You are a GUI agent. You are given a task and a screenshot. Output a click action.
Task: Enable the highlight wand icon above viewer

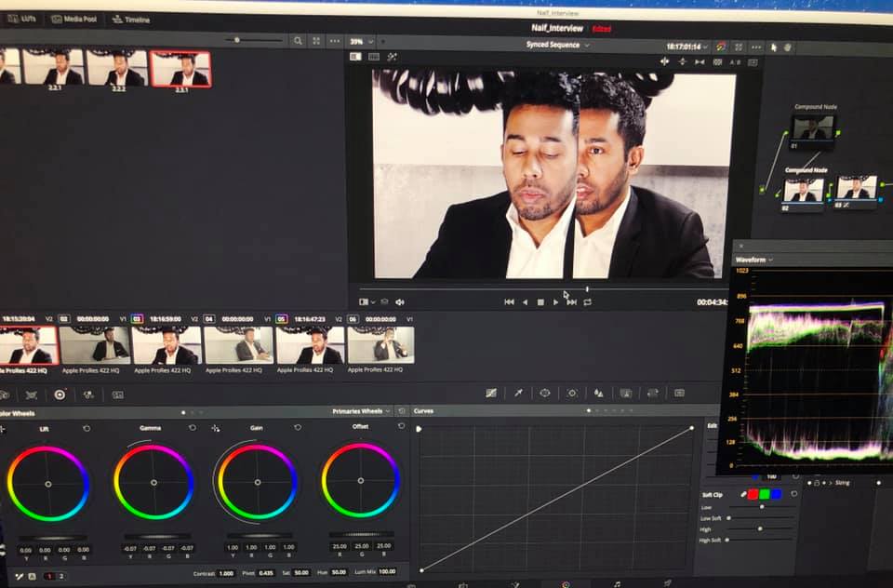[x=393, y=57]
